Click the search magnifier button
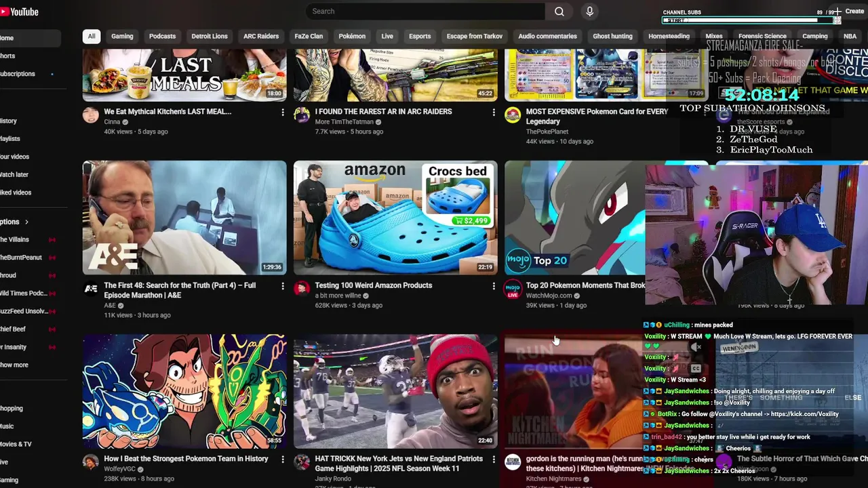 pos(559,12)
